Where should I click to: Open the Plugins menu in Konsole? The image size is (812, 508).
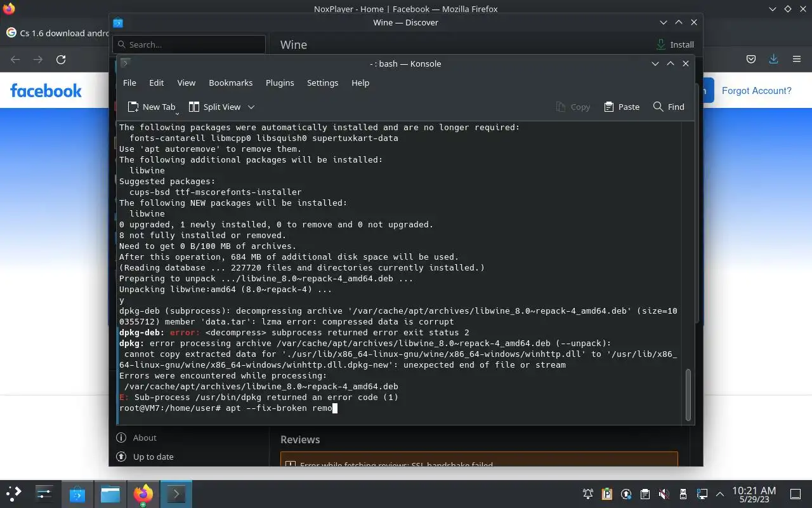click(x=280, y=83)
